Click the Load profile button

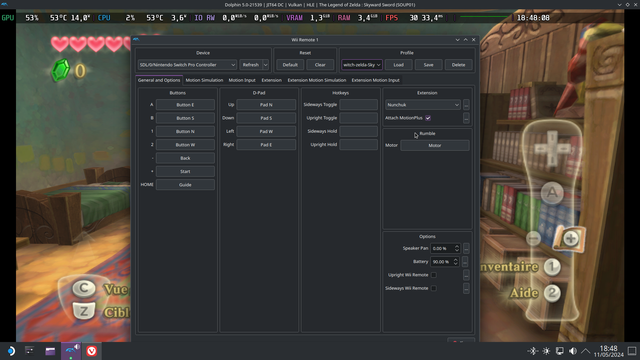point(398,65)
